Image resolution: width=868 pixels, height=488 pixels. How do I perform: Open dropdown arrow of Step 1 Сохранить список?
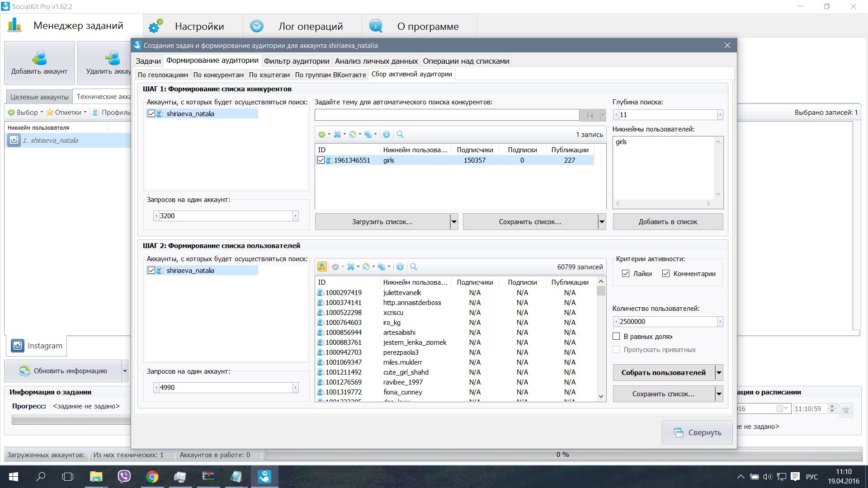pos(602,222)
